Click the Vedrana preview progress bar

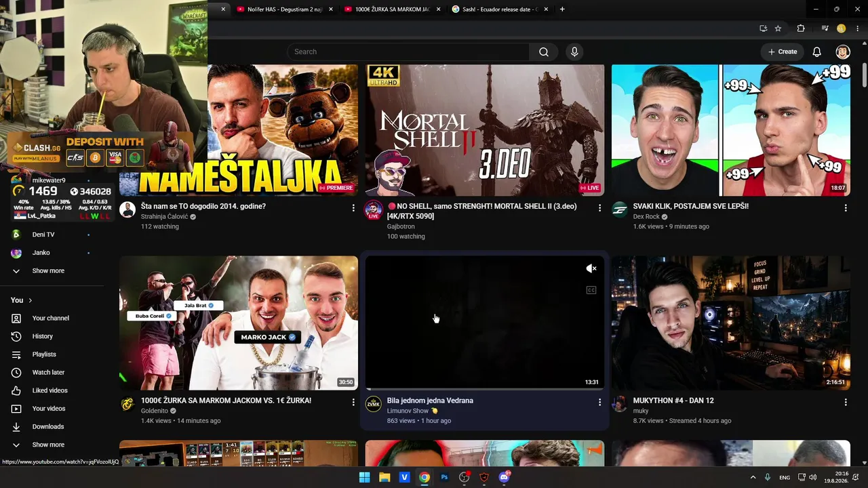(x=485, y=389)
